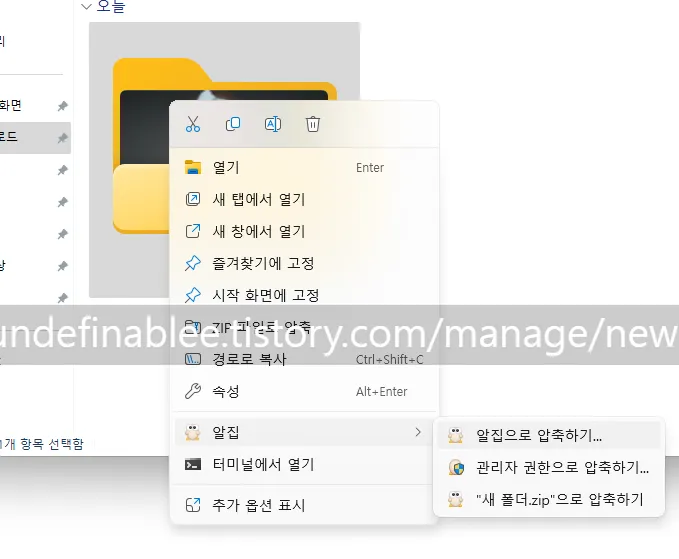679x559 pixels.
Task: Choose 추가 옵션 표시
Action: pyautogui.click(x=304, y=505)
